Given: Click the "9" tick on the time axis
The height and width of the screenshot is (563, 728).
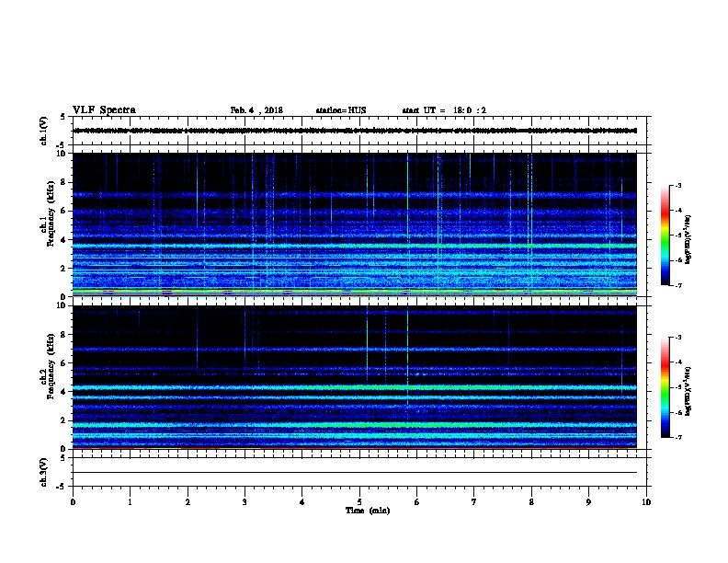Looking at the screenshot, I should pyautogui.click(x=588, y=502).
